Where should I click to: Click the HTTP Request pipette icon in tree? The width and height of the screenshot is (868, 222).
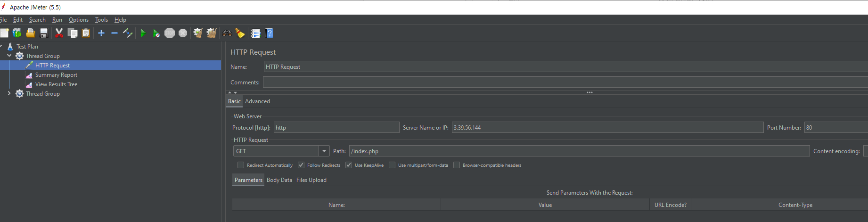(29, 66)
